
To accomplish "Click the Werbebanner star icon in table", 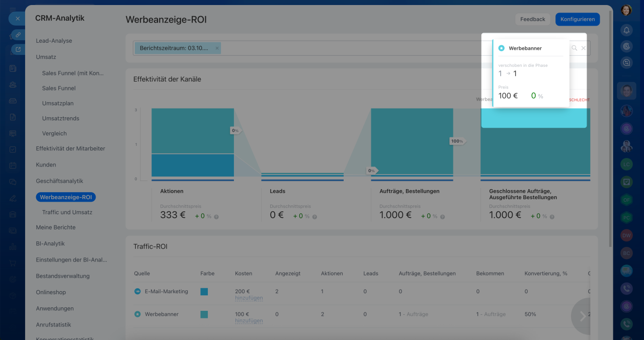I will click(137, 314).
